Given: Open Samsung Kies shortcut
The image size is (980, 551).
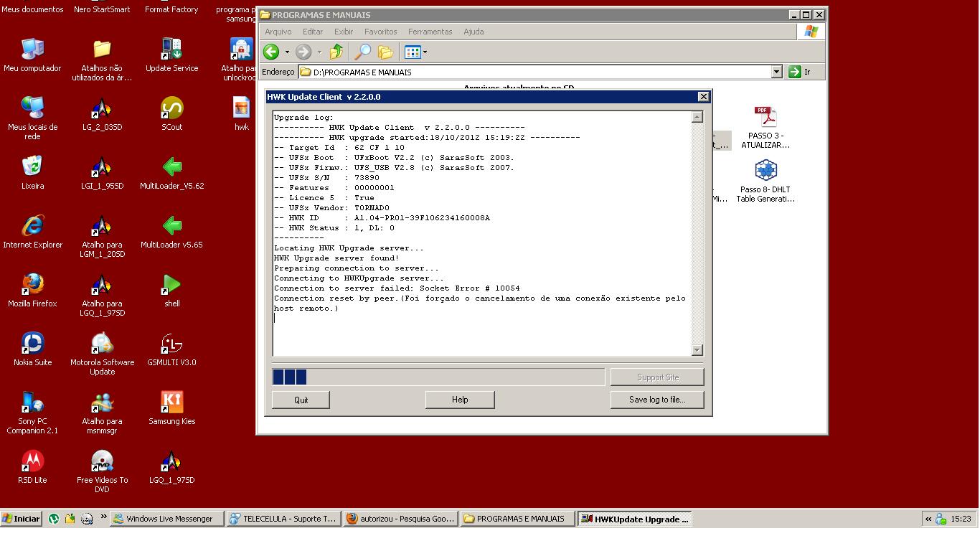Looking at the screenshot, I should coord(171,408).
